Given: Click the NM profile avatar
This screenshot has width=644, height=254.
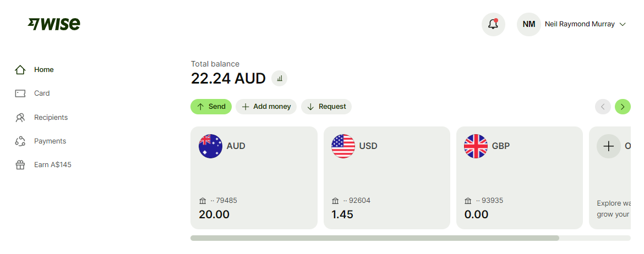Looking at the screenshot, I should click(x=528, y=24).
